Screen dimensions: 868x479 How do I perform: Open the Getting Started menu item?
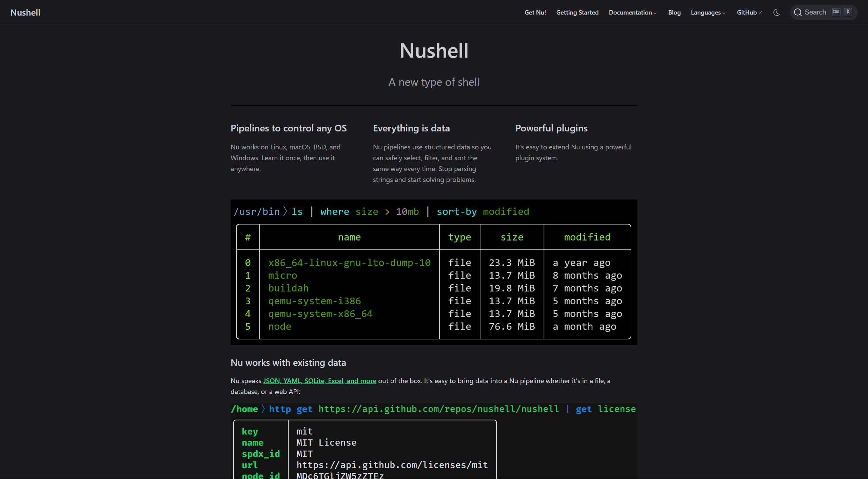pyautogui.click(x=577, y=13)
